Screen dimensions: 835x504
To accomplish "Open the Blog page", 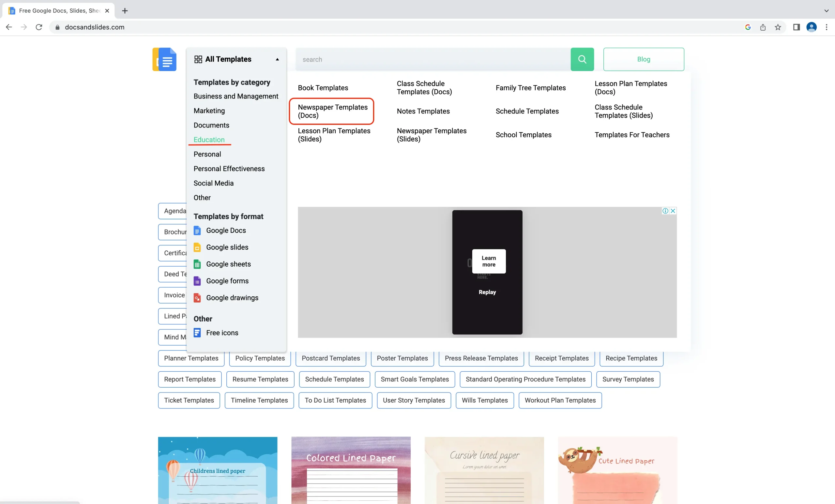I will coord(643,59).
